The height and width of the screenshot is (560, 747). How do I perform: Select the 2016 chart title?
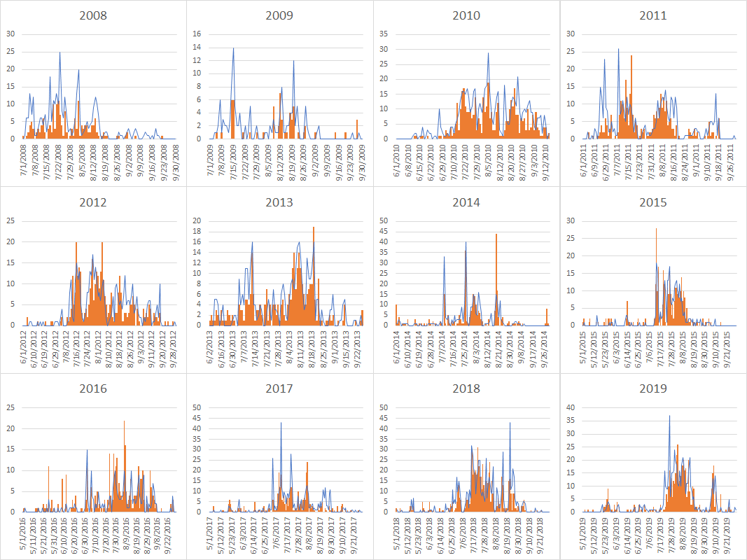click(x=93, y=388)
